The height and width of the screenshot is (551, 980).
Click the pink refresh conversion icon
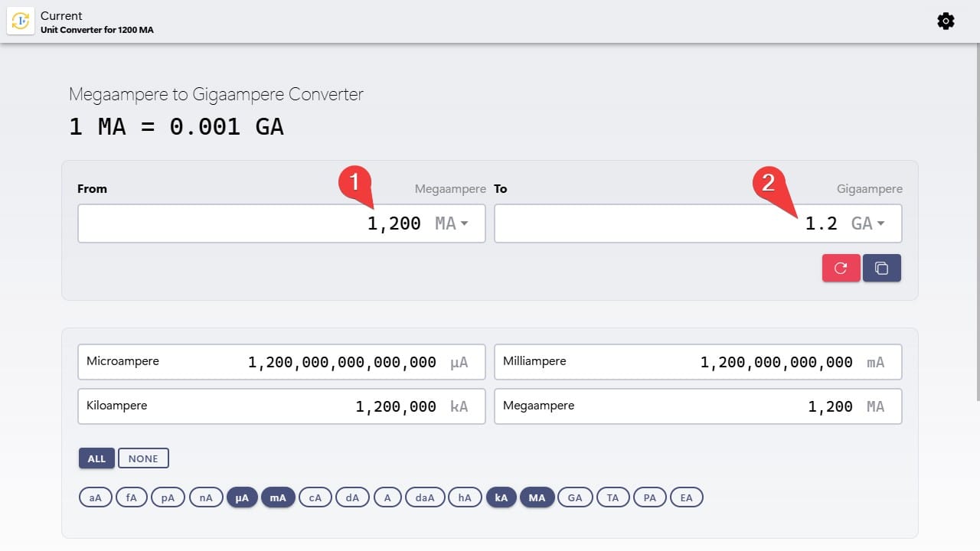[841, 268]
